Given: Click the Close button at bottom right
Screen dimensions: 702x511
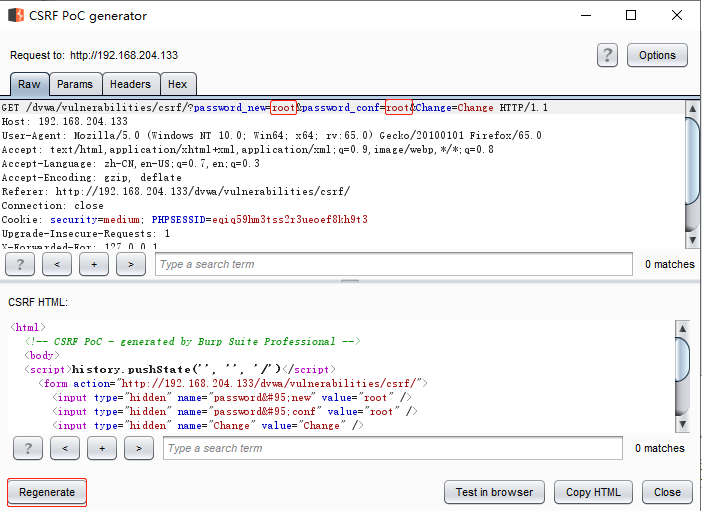Looking at the screenshot, I should click(x=667, y=492).
